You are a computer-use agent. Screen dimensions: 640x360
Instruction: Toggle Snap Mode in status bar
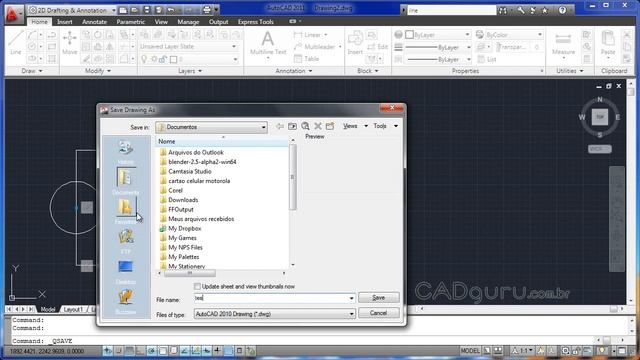119,351
